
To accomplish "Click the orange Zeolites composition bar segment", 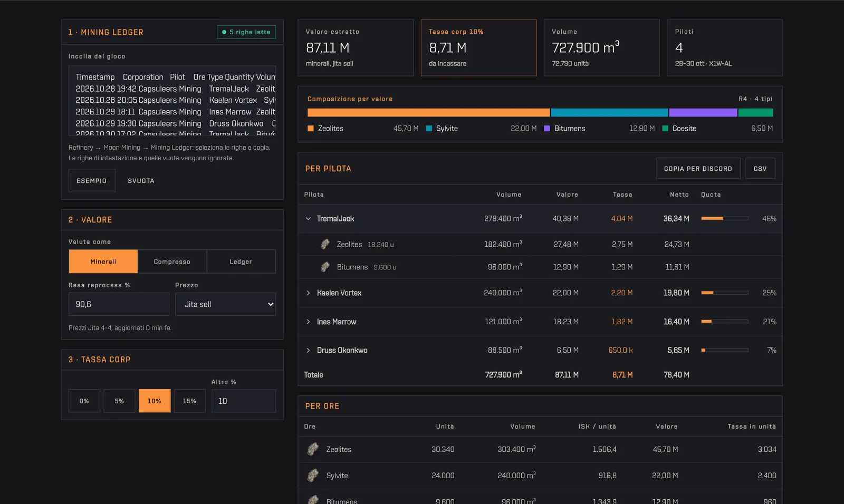I will coord(428,112).
